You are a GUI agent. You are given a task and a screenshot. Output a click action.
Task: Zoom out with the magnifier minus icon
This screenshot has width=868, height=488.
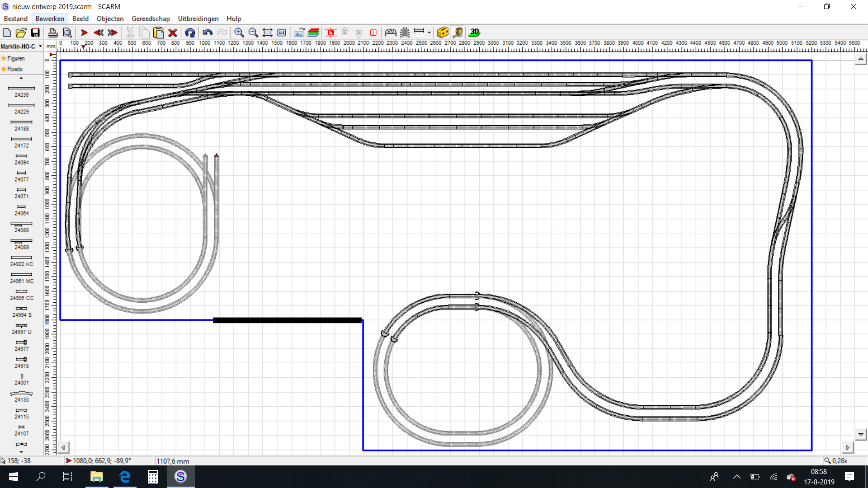coord(253,33)
